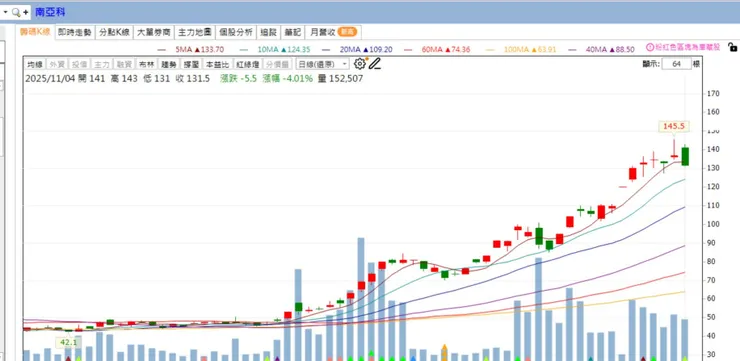Viewport: 740px width, 361px height.
Task: Toggle the 趨勢 indicator button
Action: point(168,65)
